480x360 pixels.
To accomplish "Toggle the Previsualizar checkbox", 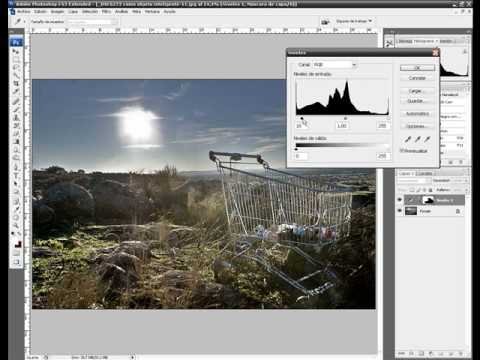I will click(402, 151).
